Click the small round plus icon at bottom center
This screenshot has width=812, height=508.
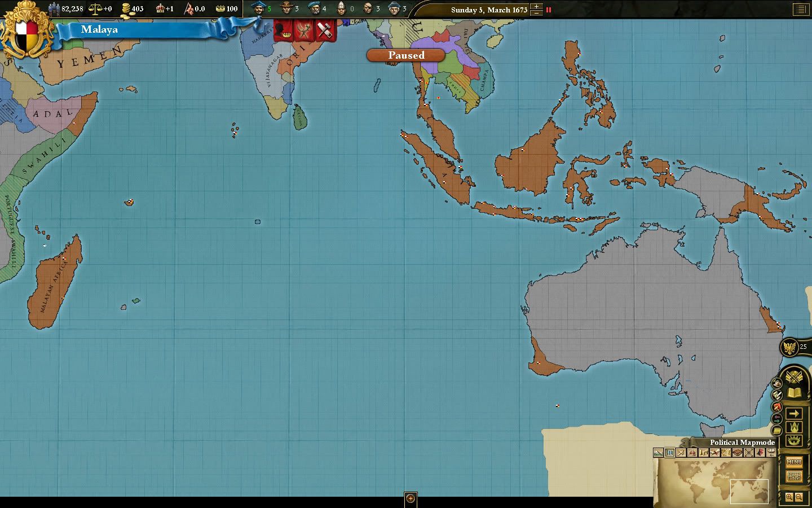click(411, 498)
